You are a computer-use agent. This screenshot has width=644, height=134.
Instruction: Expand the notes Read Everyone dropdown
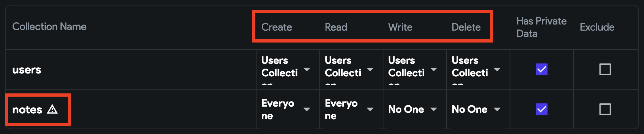pos(350,110)
